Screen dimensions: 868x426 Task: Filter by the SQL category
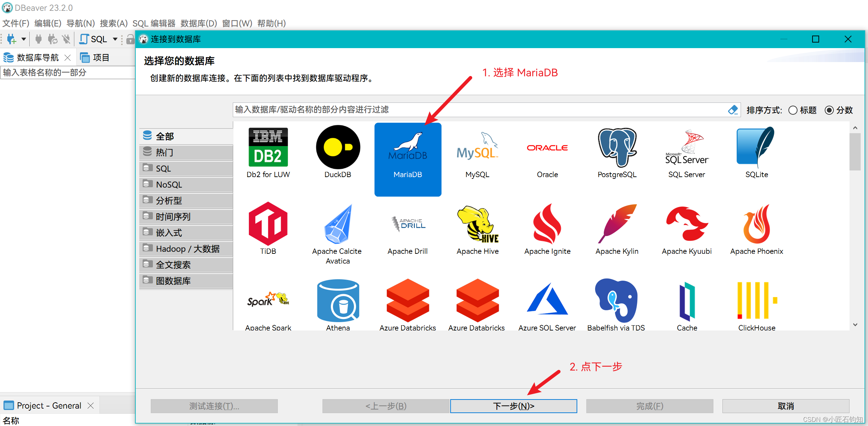(186, 168)
